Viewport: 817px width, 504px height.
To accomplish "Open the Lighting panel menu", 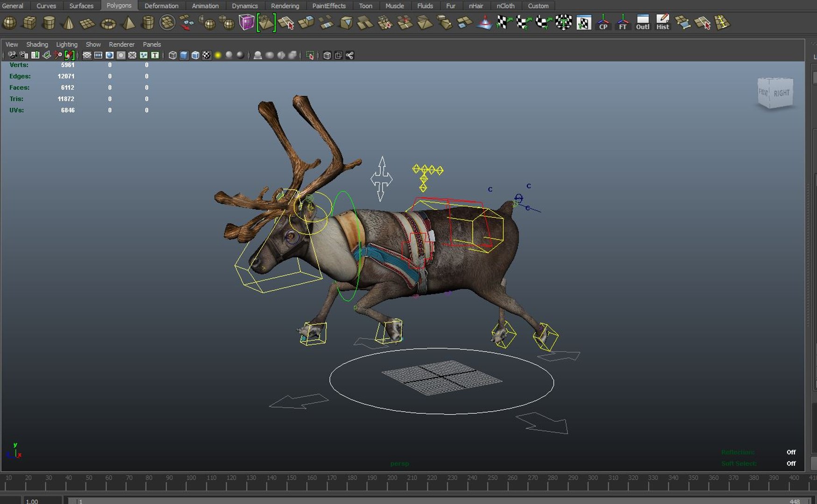I will [67, 44].
